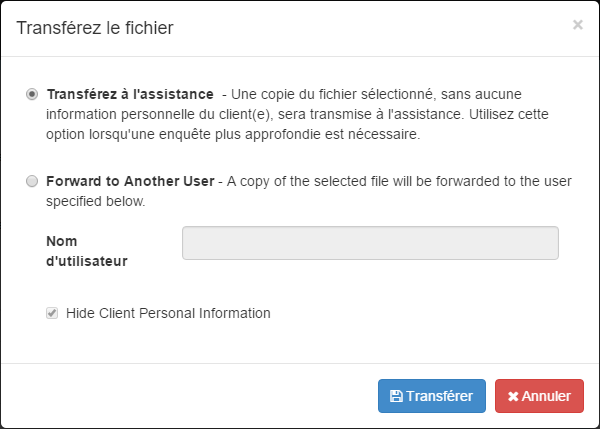The image size is (600, 429).
Task: Close the dialog with the × icon
Action: click(577, 25)
